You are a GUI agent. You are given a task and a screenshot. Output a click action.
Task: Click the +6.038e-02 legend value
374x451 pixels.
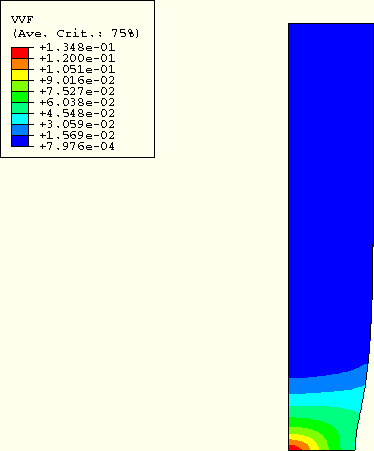coord(77,102)
